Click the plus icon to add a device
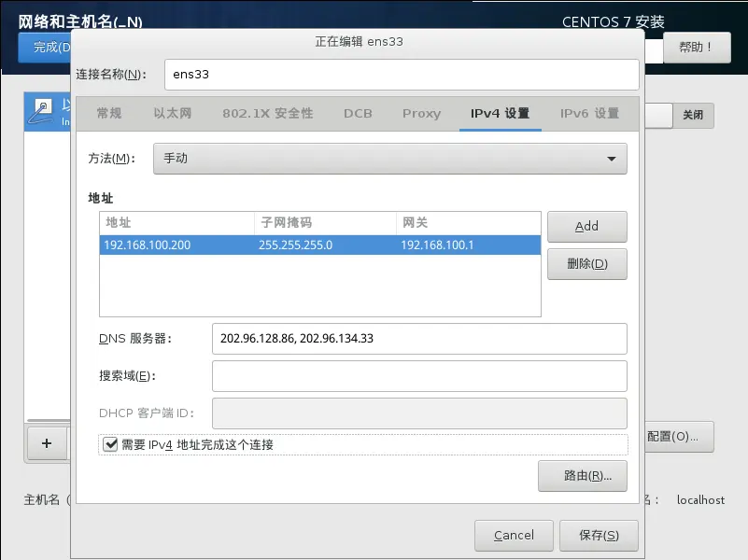This screenshot has width=748, height=560. (x=47, y=443)
